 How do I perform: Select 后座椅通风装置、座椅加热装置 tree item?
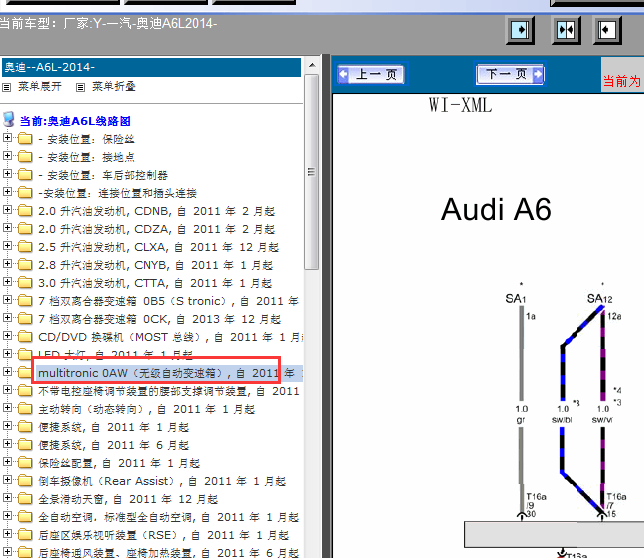point(168,553)
